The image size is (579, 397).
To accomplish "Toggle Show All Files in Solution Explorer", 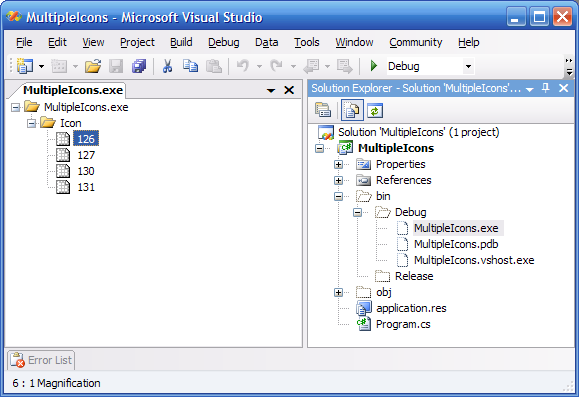I will click(352, 110).
